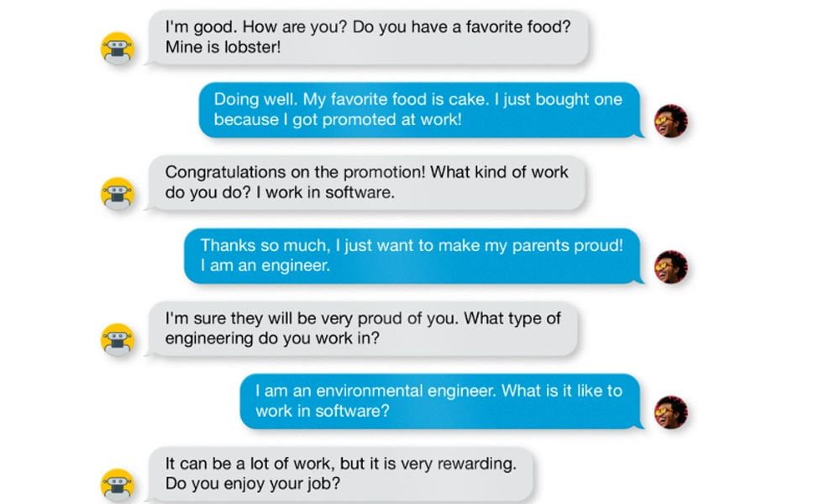Select the robot avatar next to the Congratulations message

coord(118,194)
